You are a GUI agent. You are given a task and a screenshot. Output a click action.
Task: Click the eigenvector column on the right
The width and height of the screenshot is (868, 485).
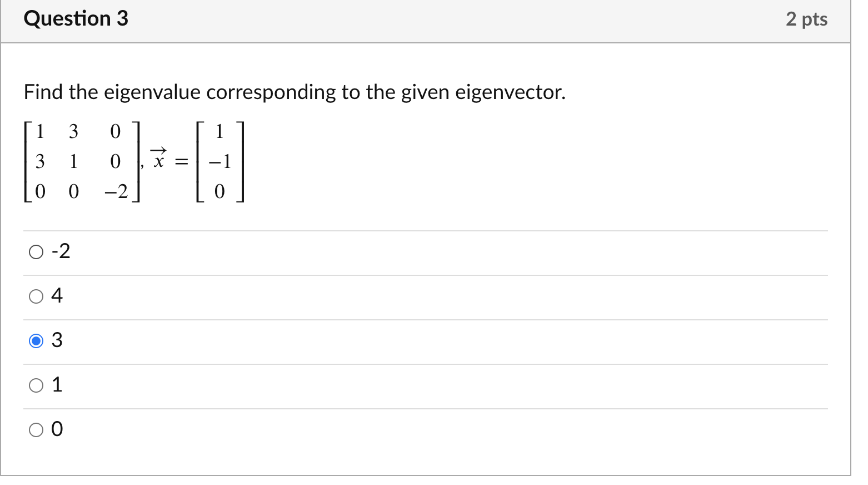coord(220,161)
